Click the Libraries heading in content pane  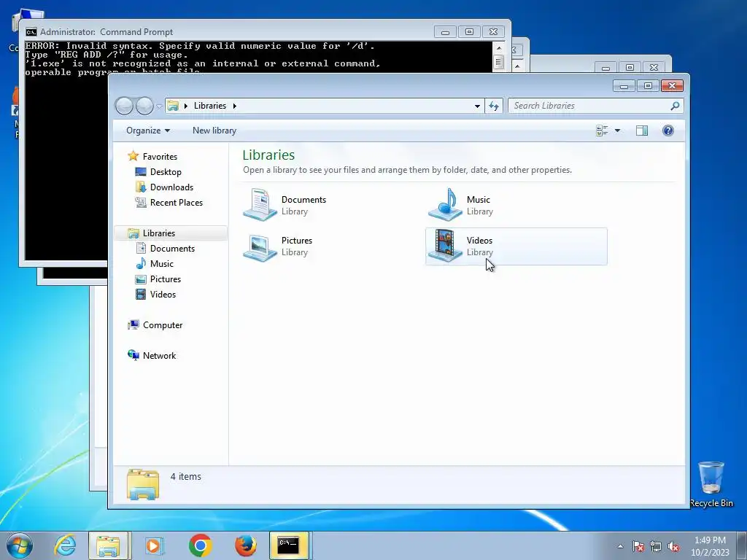(268, 155)
